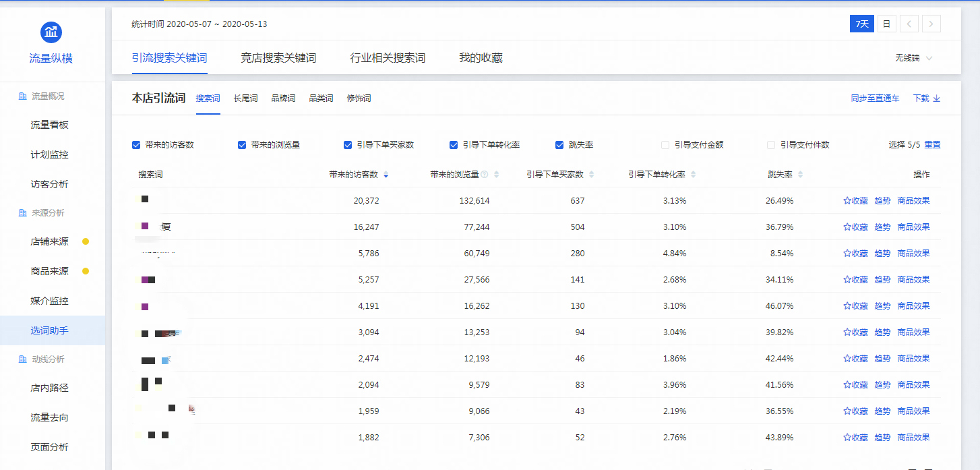
Task: Click the 下载 download arrow icon
Action: [x=937, y=98]
